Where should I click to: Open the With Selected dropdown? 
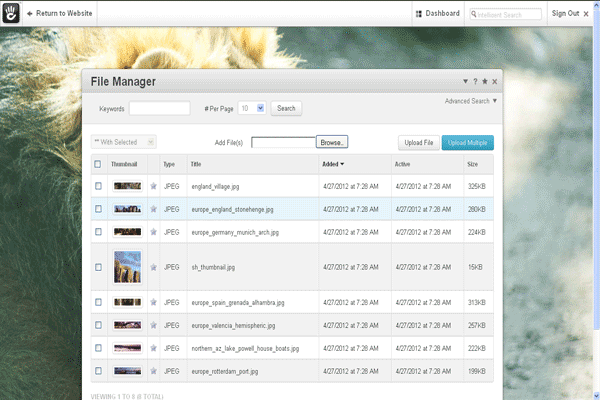click(x=123, y=143)
